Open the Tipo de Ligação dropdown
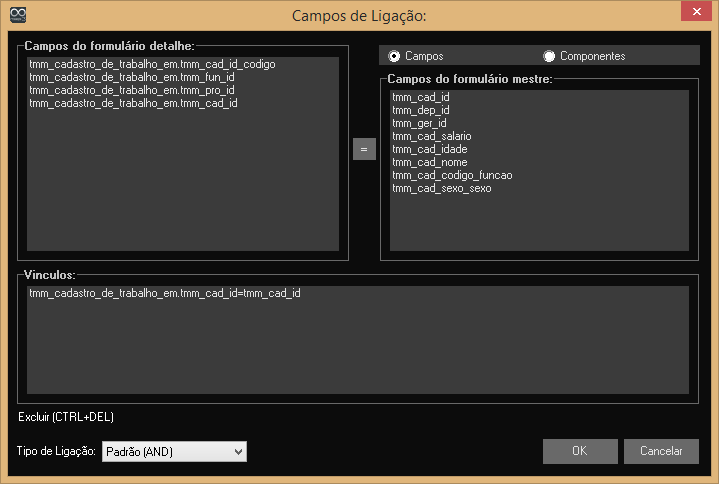Viewport: 719px width, 484px height. tap(173, 452)
